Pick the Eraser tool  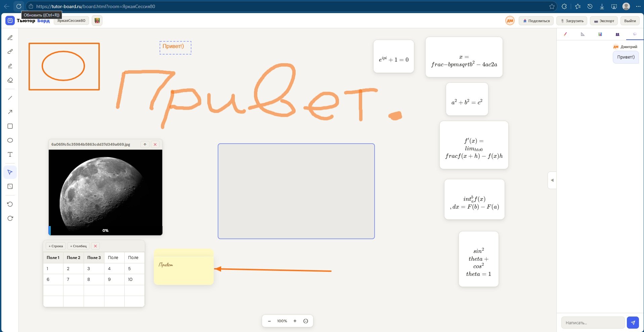pos(10,80)
